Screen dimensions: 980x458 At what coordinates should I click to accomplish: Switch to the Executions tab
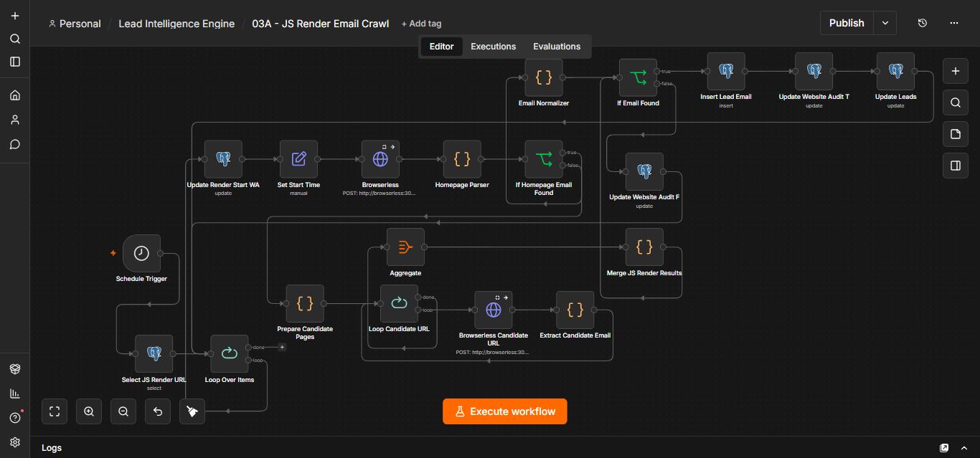point(493,47)
